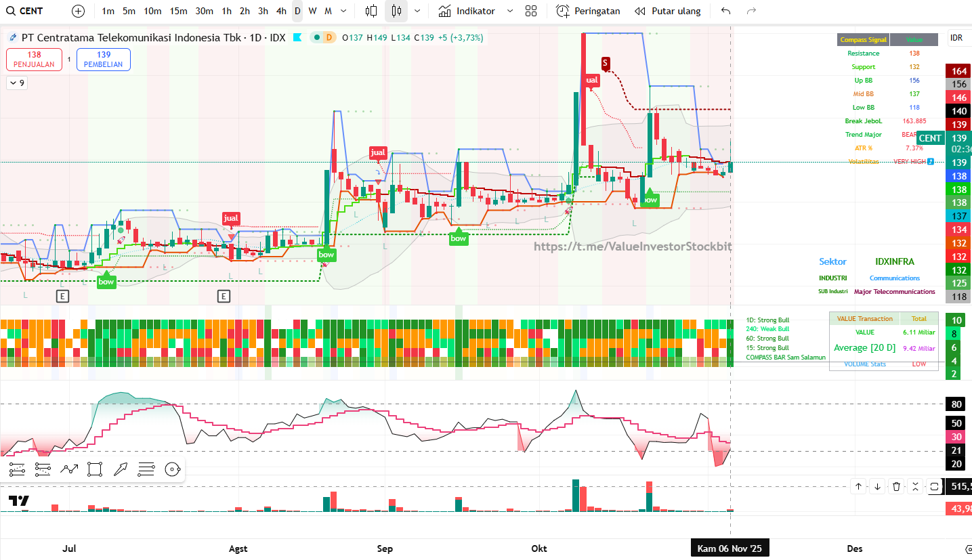
Task: Click the 146 price axis label
Action: (959, 98)
